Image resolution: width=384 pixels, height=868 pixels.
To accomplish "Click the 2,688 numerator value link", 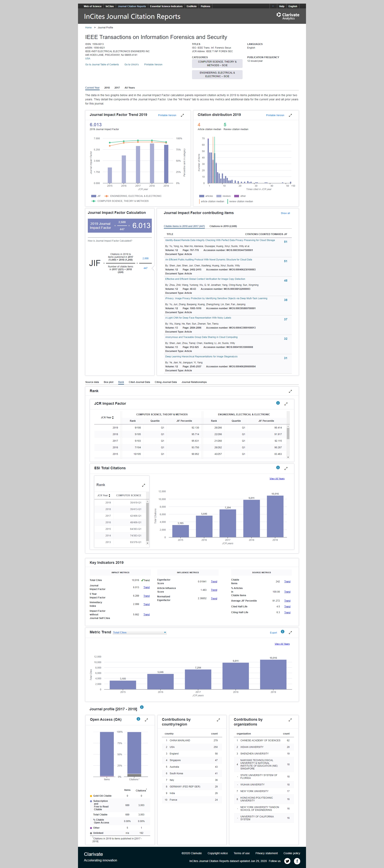I will tap(145, 258).
